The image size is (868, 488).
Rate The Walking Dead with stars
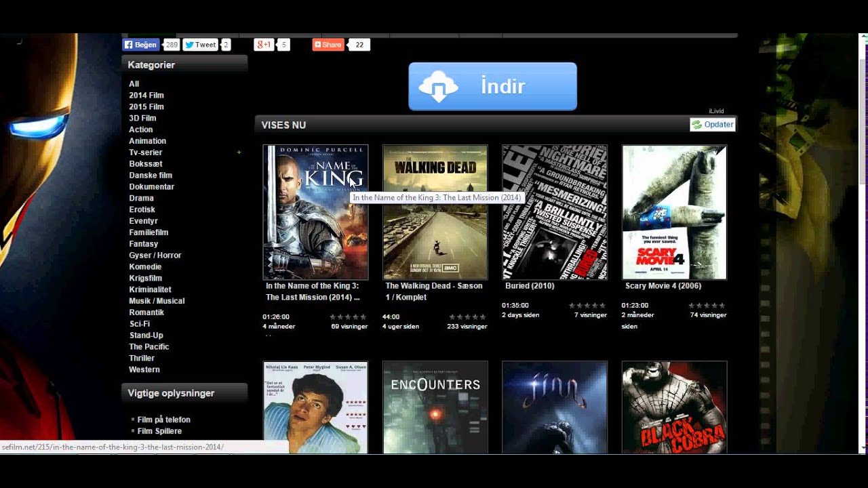(x=468, y=317)
